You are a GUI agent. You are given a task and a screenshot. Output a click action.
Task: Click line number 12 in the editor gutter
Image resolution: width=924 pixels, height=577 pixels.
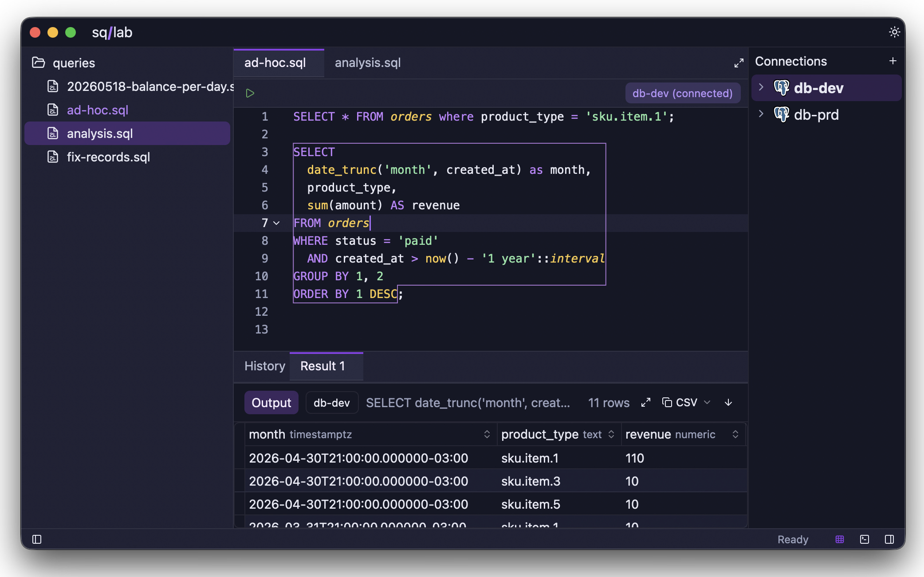[261, 312]
